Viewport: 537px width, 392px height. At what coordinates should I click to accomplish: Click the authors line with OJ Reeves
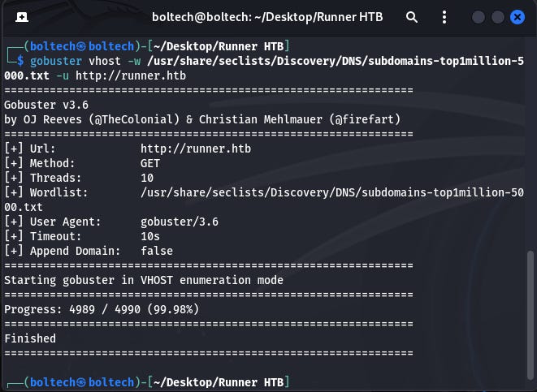202,119
